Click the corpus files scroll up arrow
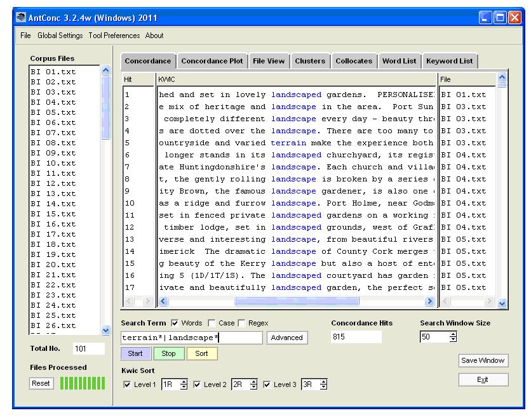Image resolution: width=531 pixels, height=420 pixels. click(105, 70)
